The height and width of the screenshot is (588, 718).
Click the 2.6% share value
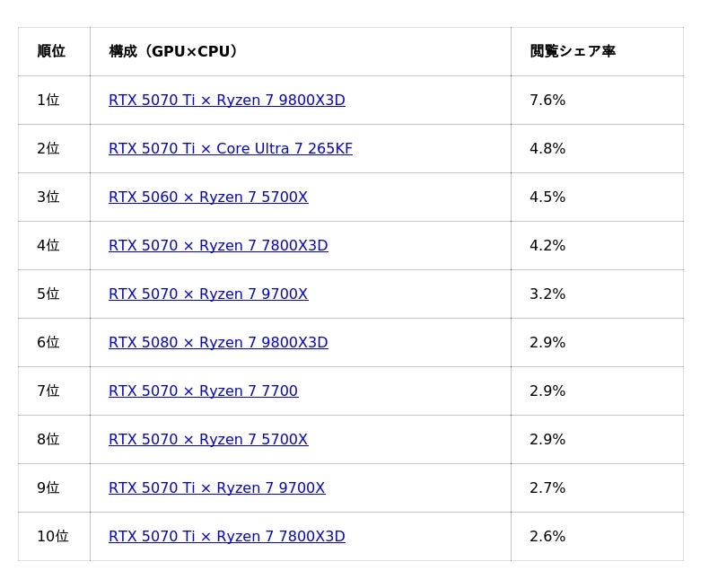point(547,537)
